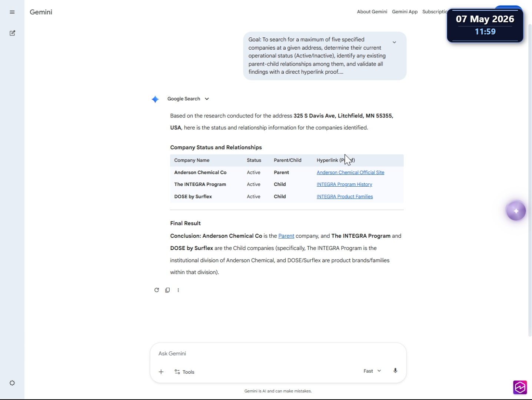This screenshot has width=532, height=400.
Task: Click the plus icon to add files
Action: tap(161, 372)
